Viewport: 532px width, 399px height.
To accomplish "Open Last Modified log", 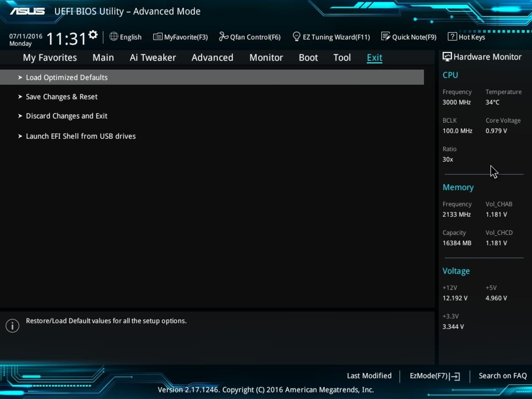I will (x=369, y=376).
